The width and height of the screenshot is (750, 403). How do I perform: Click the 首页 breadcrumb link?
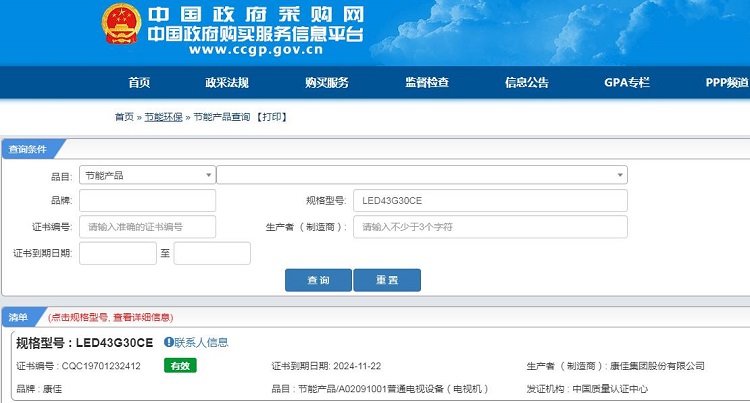coord(124,117)
